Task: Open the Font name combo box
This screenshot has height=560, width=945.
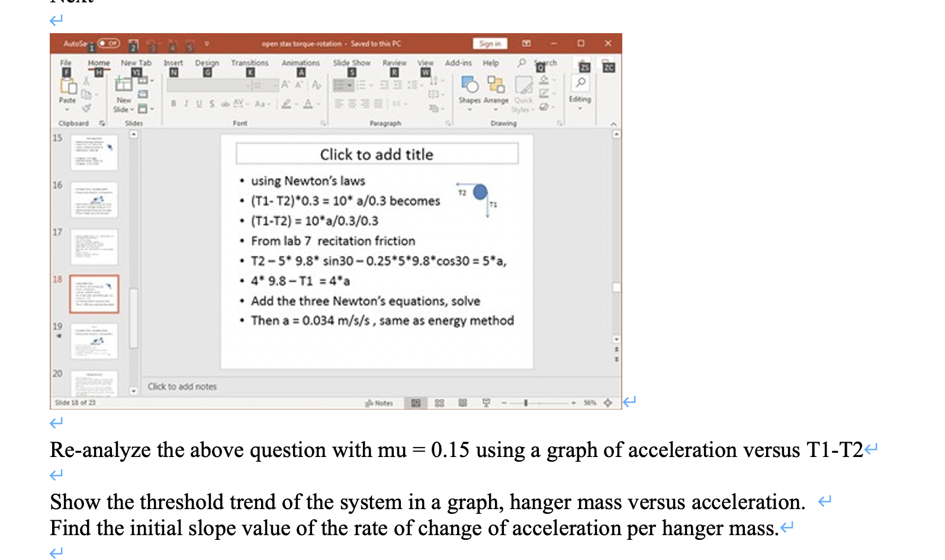Action: tap(208, 85)
